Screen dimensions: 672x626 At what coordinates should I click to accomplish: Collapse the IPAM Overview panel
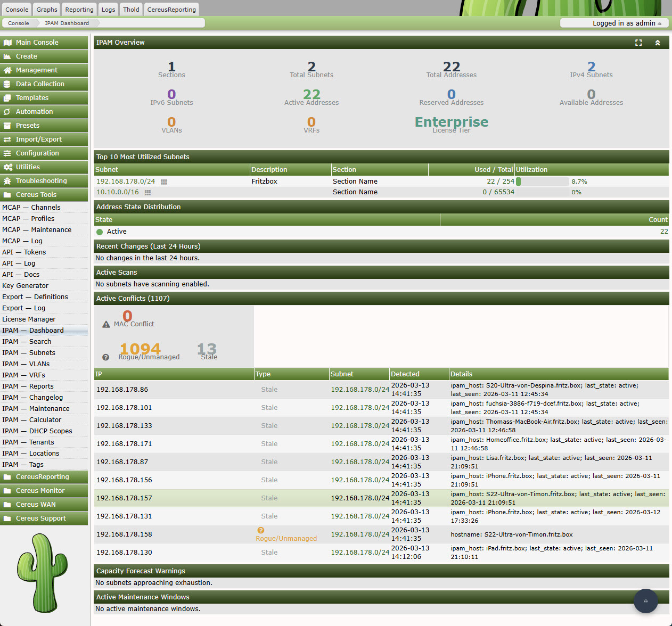[x=658, y=42]
